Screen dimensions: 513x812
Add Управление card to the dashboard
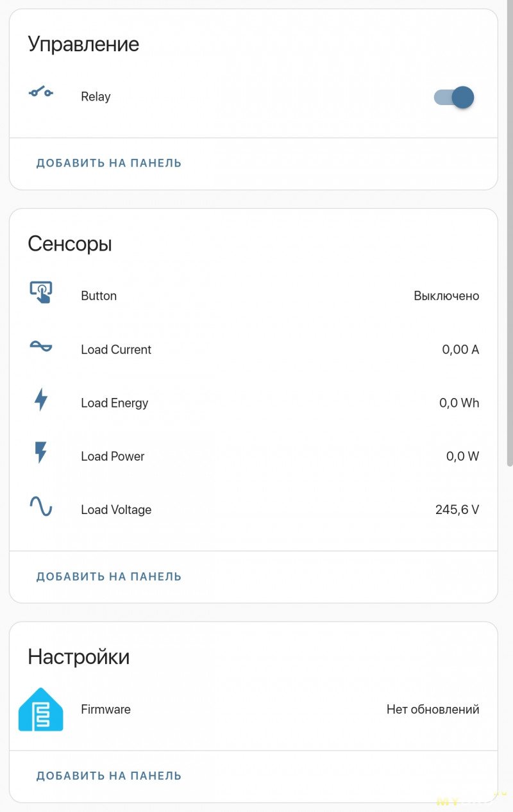pos(109,163)
